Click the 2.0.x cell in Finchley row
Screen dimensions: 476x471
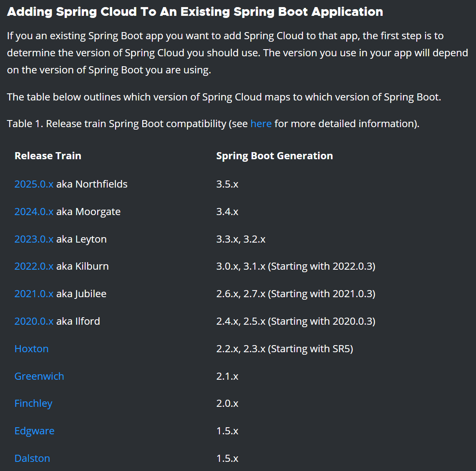point(227,403)
